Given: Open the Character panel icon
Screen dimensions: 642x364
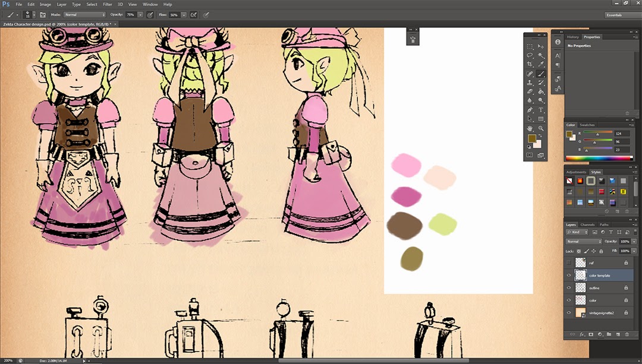Looking at the screenshot, I should 558,56.
